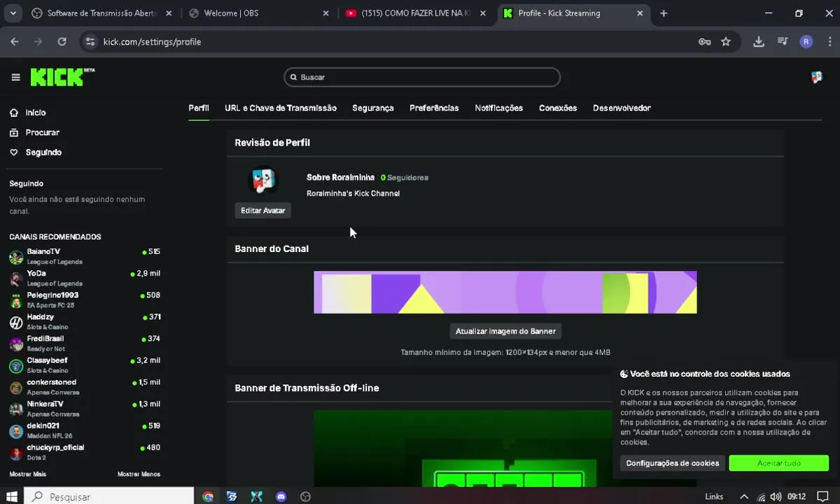Open the volume speaker tray icon
The image size is (840, 504).
(777, 496)
